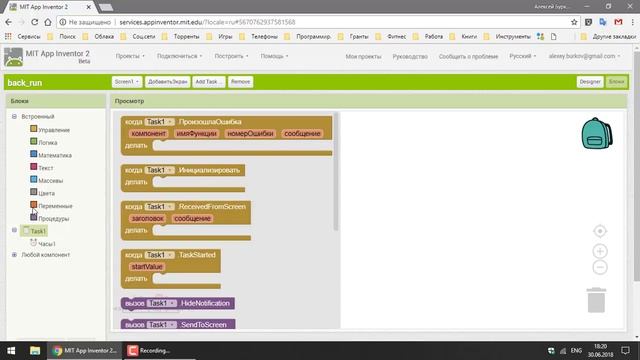Open the Проекты menu
Image resolution: width=640 pixels, height=360 pixels.
pyautogui.click(x=130, y=56)
